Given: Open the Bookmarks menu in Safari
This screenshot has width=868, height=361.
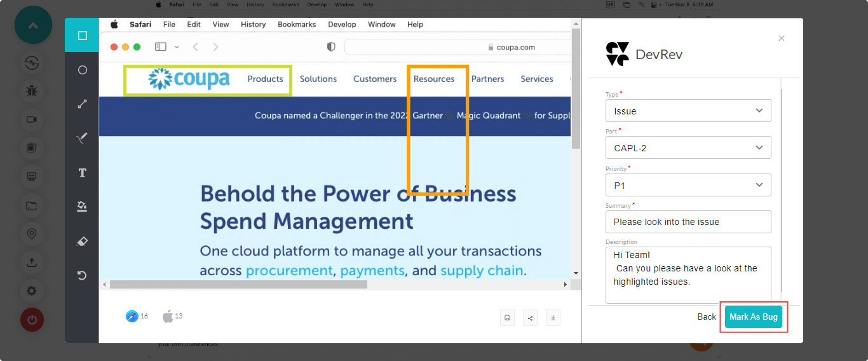Looking at the screenshot, I should (x=296, y=24).
